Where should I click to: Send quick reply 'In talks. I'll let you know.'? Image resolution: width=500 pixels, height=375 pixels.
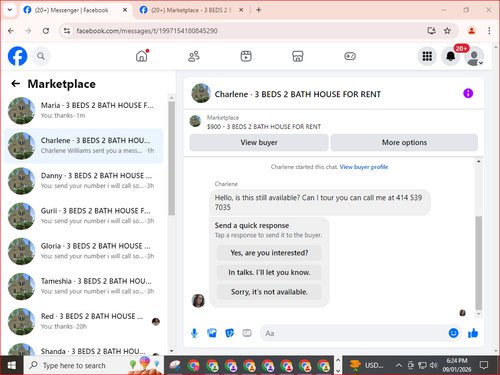pos(269,272)
